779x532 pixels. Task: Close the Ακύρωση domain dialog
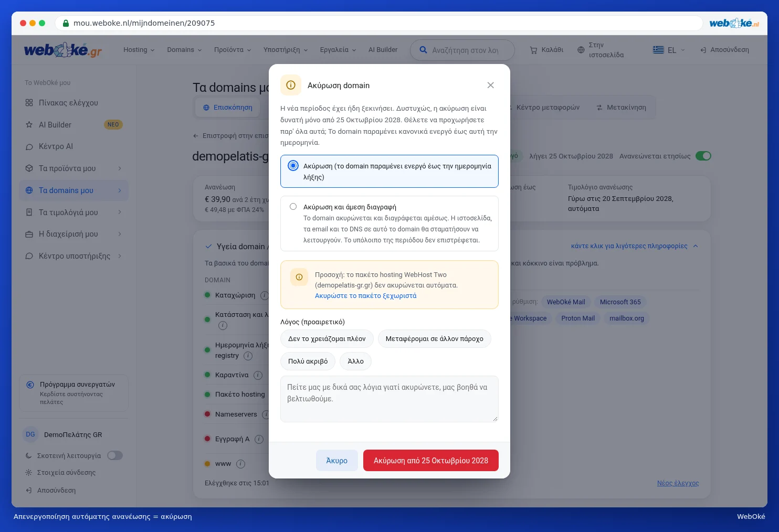coord(490,85)
